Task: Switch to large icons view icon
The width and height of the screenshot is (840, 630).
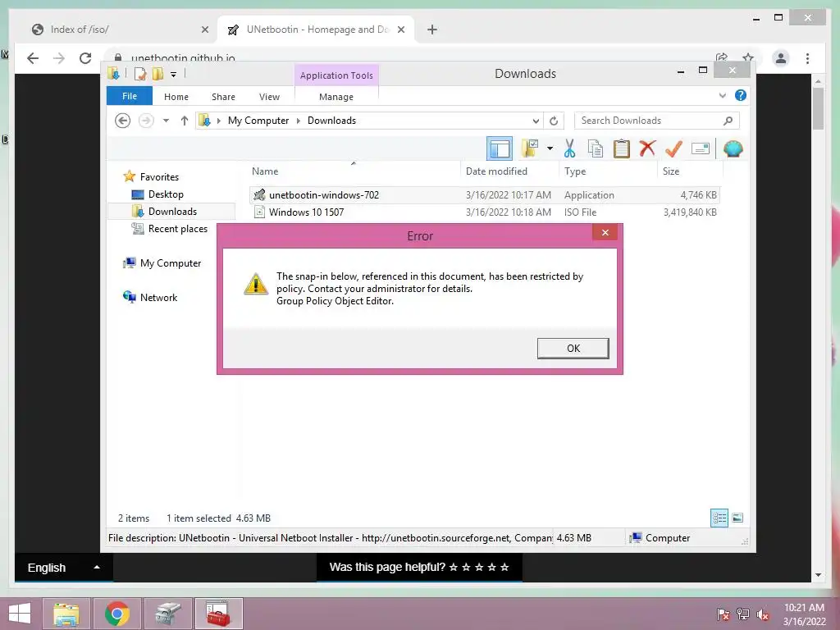Action: pos(737,518)
